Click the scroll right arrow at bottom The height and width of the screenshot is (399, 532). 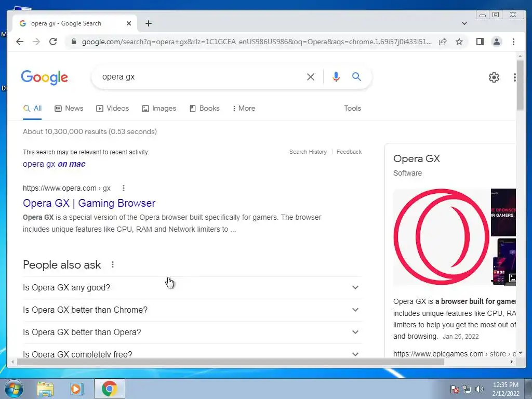[512, 362]
